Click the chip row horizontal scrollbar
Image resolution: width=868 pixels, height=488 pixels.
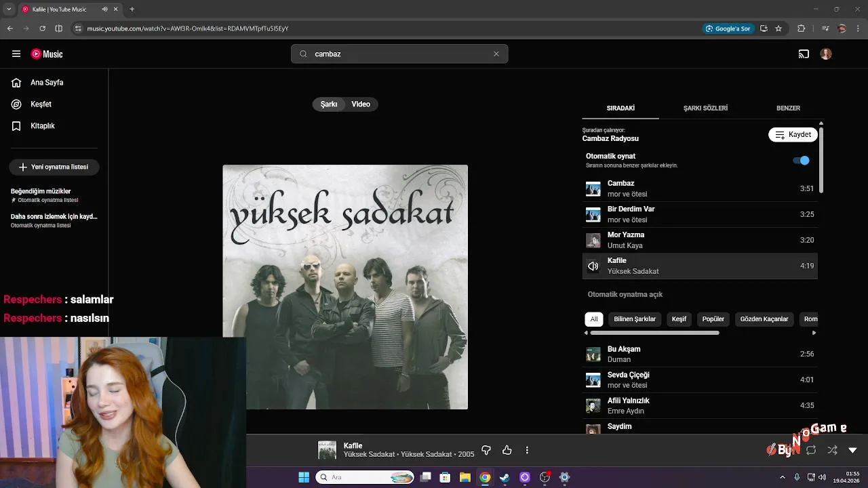tap(654, 333)
